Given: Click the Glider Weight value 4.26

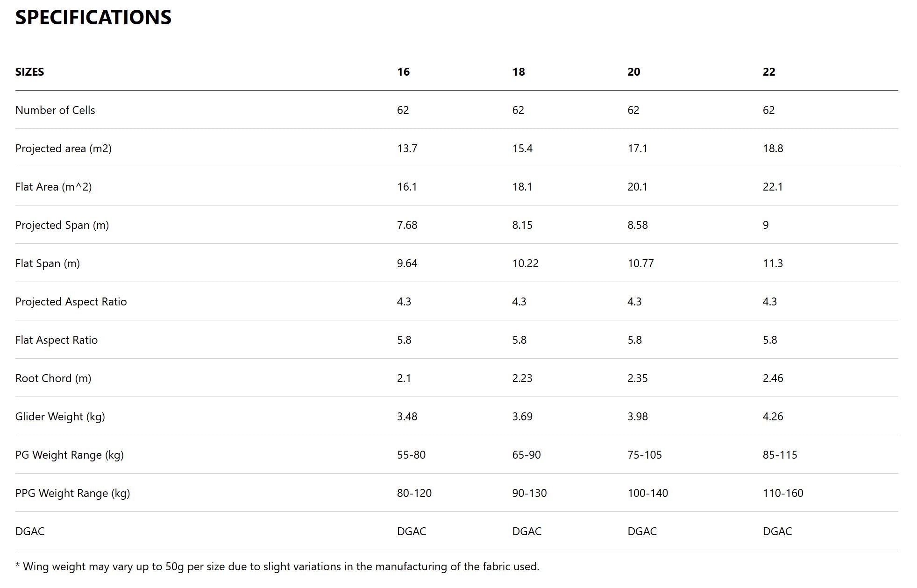Looking at the screenshot, I should 773,417.
